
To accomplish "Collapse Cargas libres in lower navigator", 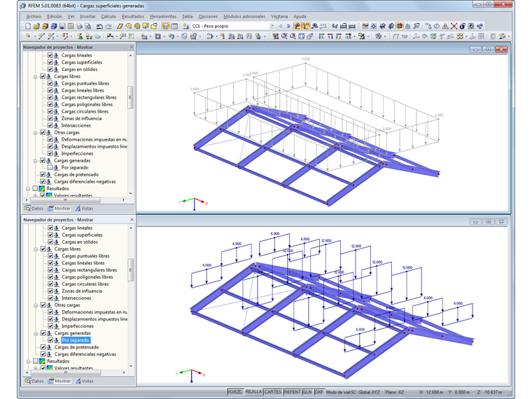I will [36, 249].
